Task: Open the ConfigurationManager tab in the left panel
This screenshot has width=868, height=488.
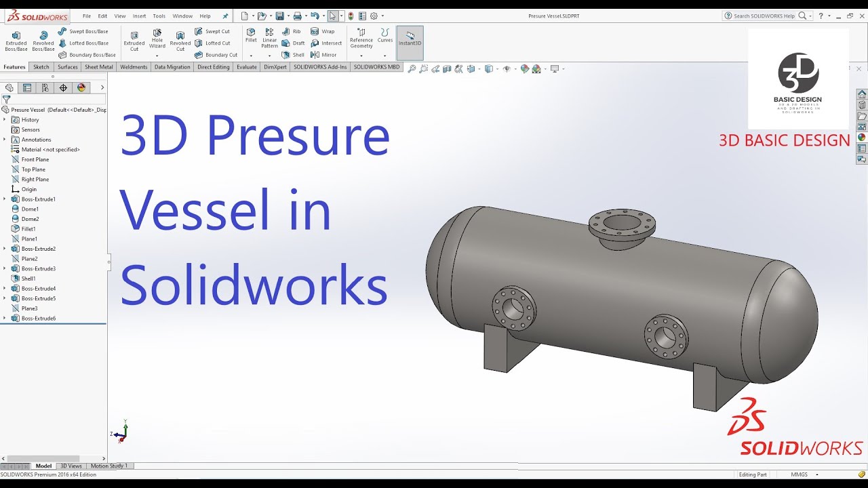Action: [x=45, y=87]
